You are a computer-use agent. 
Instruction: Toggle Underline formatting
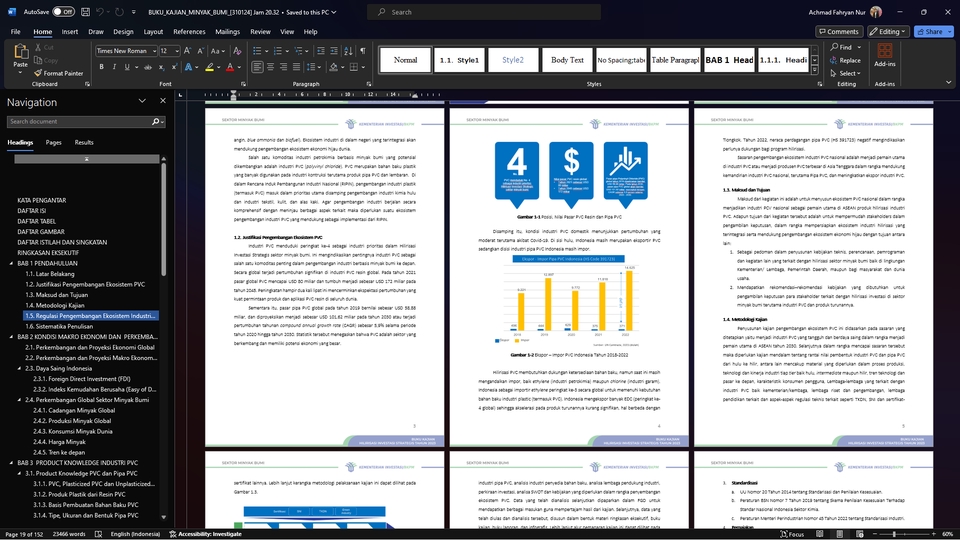[x=127, y=67]
